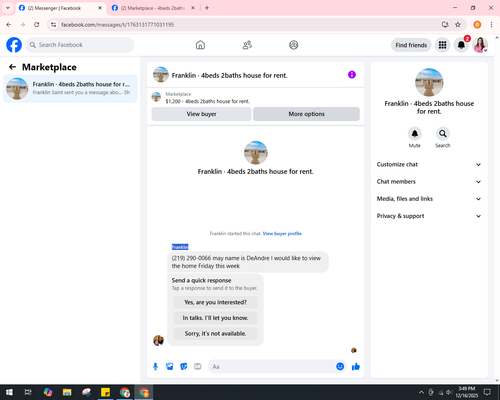This screenshot has width=500, height=400.
Task: Expand the Privacy & support section
Action: click(x=429, y=216)
